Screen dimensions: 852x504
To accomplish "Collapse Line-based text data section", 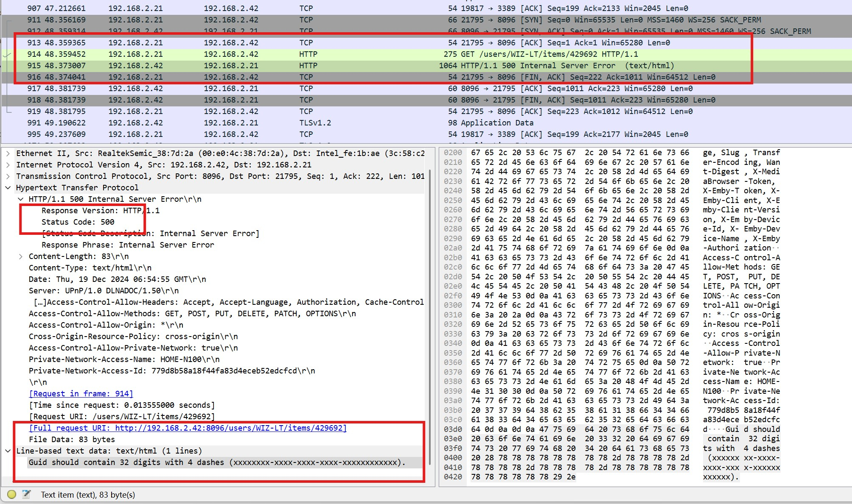I will pos(8,451).
